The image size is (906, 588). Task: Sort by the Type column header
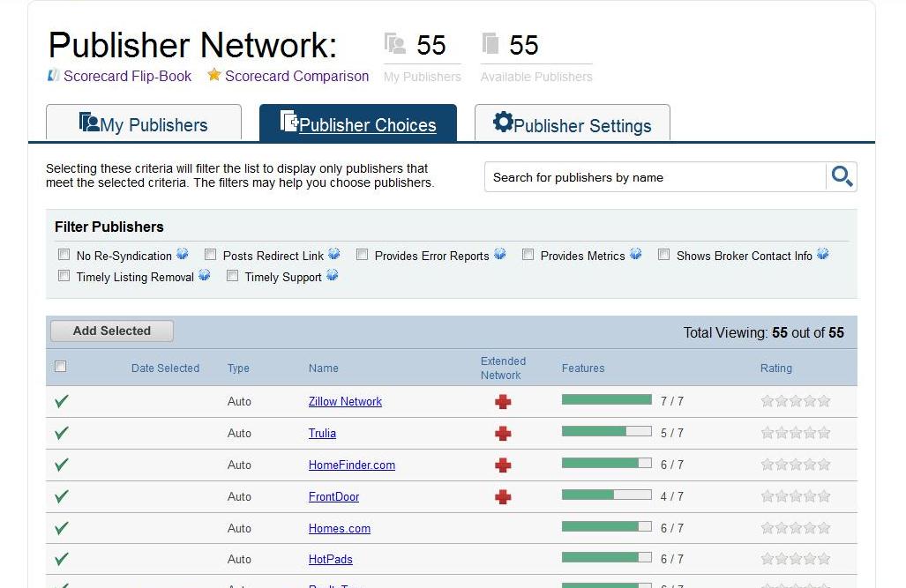[238, 368]
